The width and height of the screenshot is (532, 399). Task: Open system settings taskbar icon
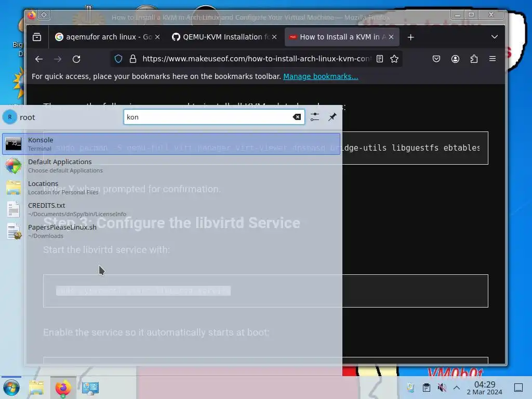[90, 388]
